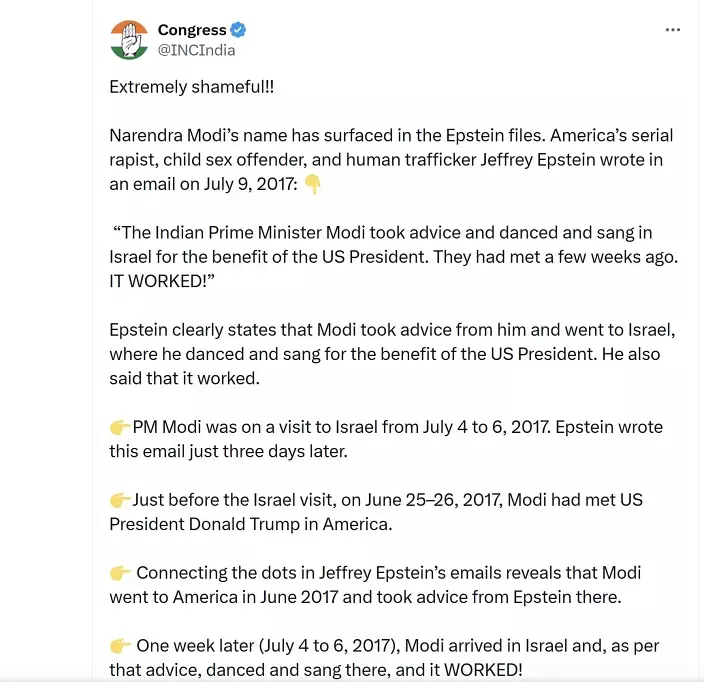The height and width of the screenshot is (682, 704).
Task: Open the tweet's three-dot More menu
Action: point(673,30)
